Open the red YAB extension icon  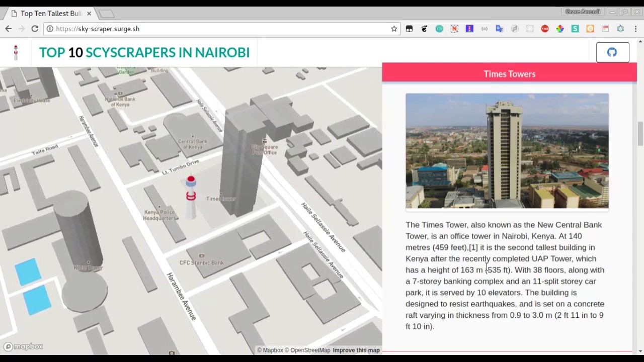(545, 29)
